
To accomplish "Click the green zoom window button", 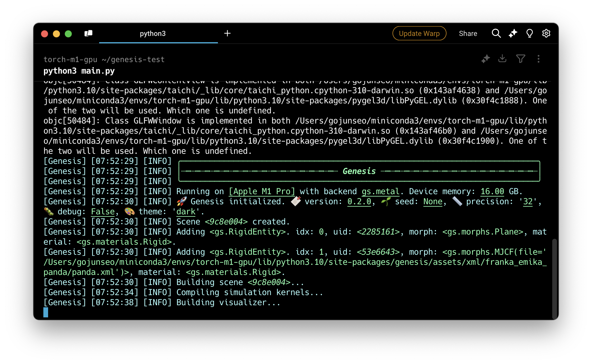I will (68, 34).
